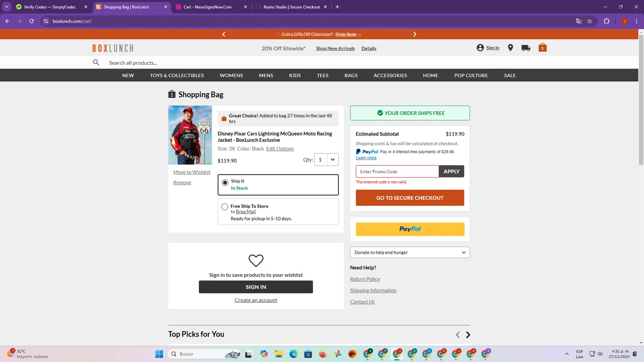Open the SALE menu

click(510, 75)
